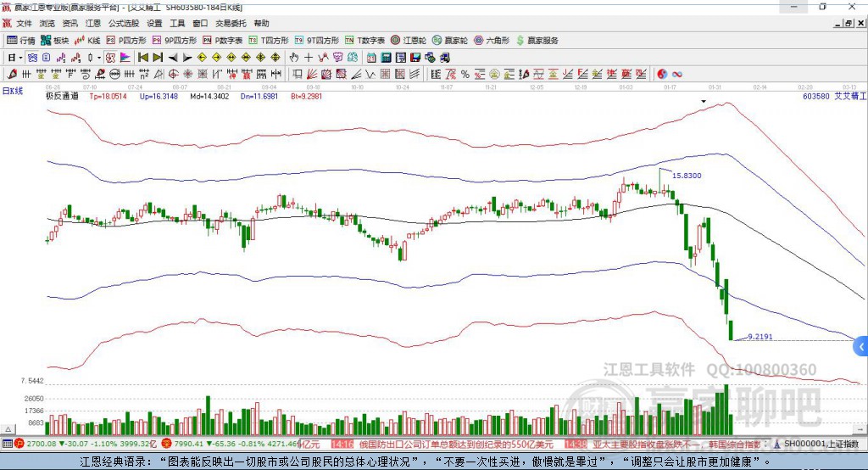Open the calendar icon showing 21
868x470 pixels.
[371, 58]
